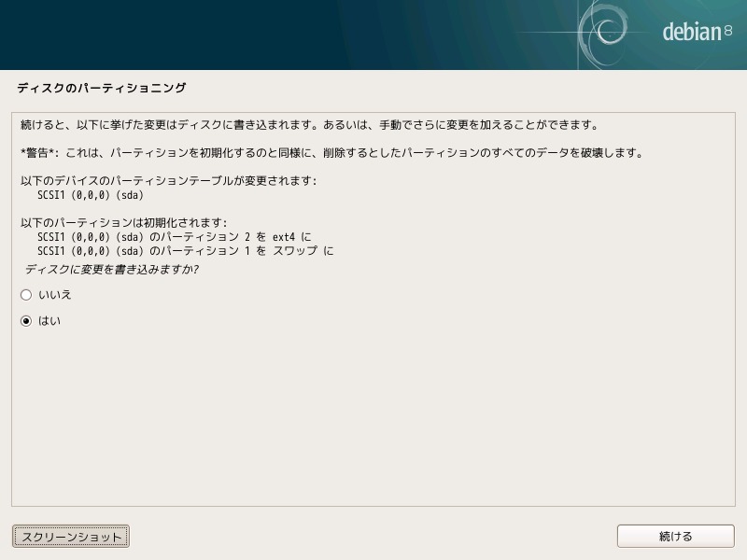
Task: Click the パーティション 1 を スワップ line
Action: [x=186, y=251]
